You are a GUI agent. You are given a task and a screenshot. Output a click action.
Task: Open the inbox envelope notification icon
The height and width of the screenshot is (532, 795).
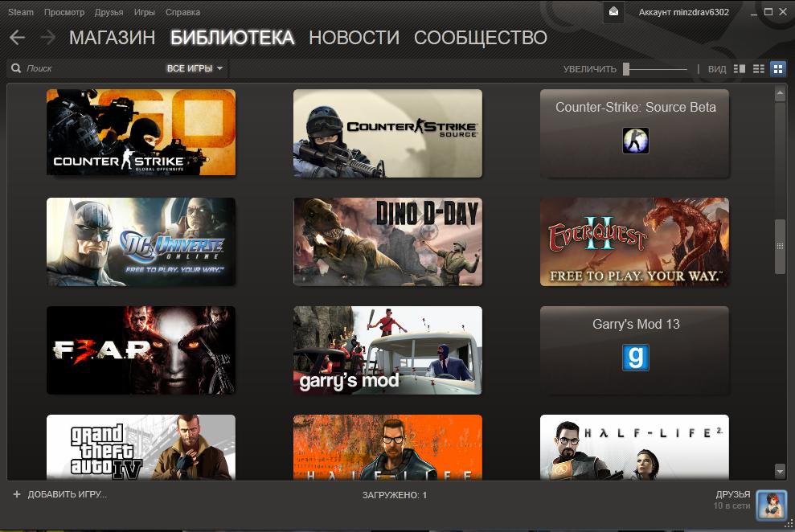[613, 12]
